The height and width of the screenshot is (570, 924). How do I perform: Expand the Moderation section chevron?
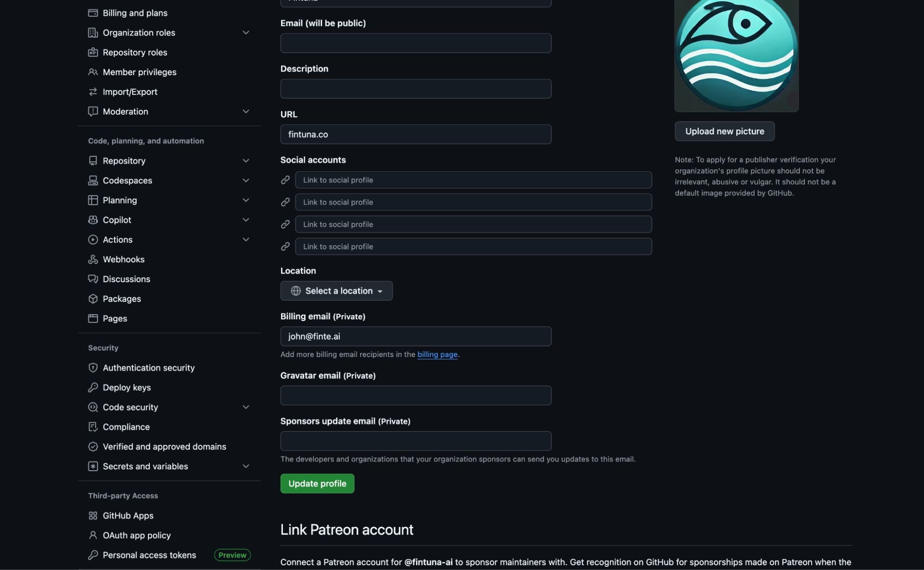[x=246, y=111]
